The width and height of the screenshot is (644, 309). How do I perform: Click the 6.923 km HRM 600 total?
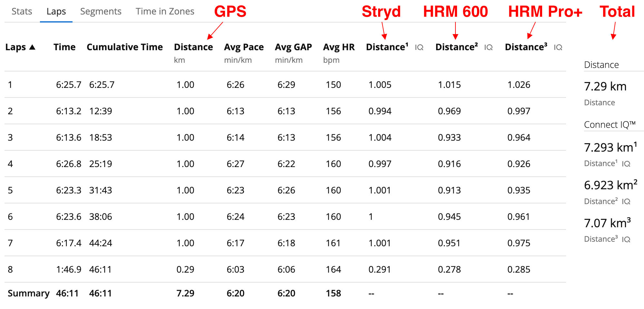[610, 185]
